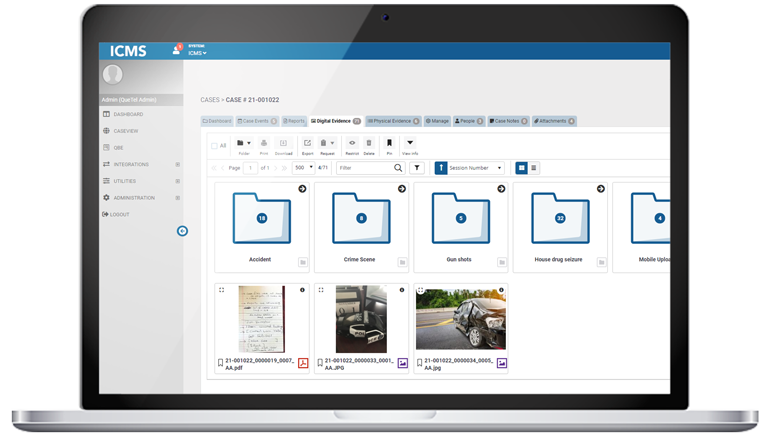Viewport: 770px width, 436px height.
Task: Open the crashed car photo thumbnail
Action: tap(461, 319)
